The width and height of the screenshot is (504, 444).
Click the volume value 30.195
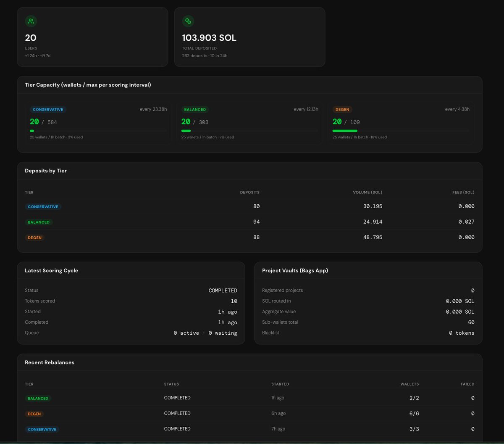(373, 206)
